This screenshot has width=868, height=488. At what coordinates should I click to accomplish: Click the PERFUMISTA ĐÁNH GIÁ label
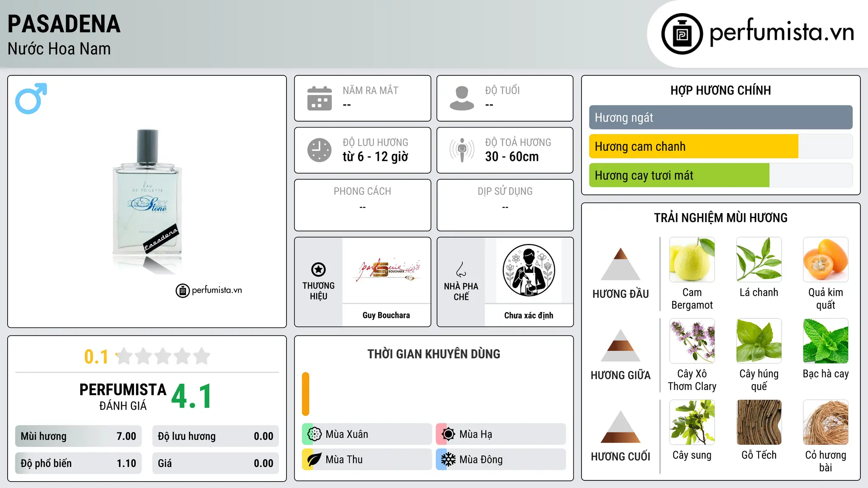[123, 396]
